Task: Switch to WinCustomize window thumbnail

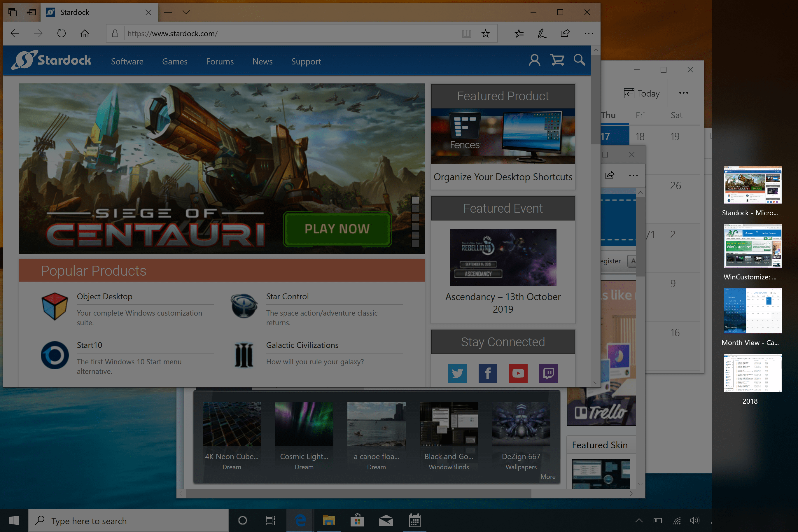Action: (x=752, y=246)
